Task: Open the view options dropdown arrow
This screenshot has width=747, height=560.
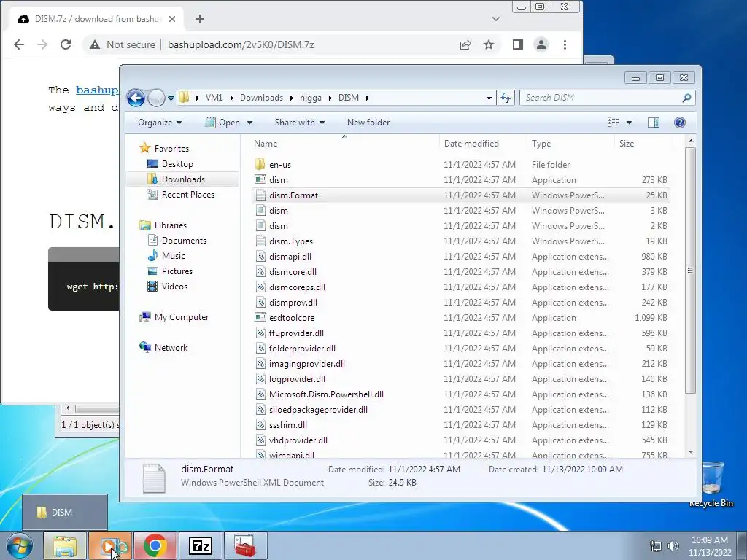Action: [x=629, y=122]
